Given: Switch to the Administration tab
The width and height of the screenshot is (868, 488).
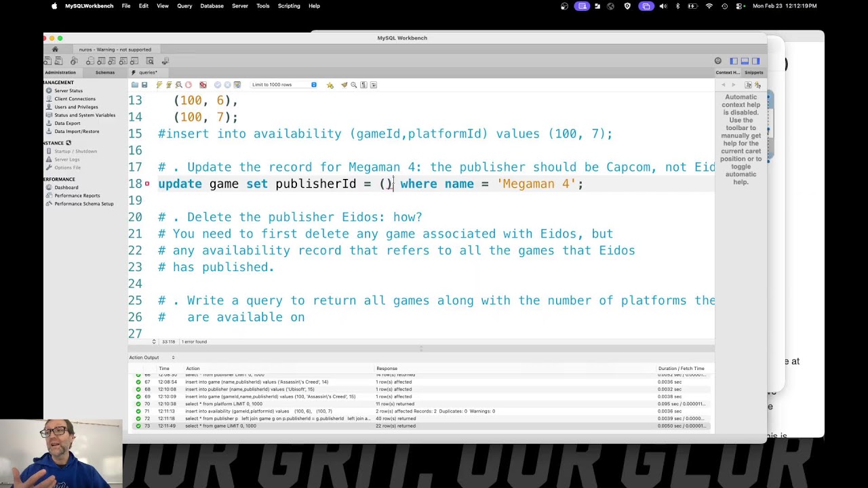Looking at the screenshot, I should coord(60,73).
